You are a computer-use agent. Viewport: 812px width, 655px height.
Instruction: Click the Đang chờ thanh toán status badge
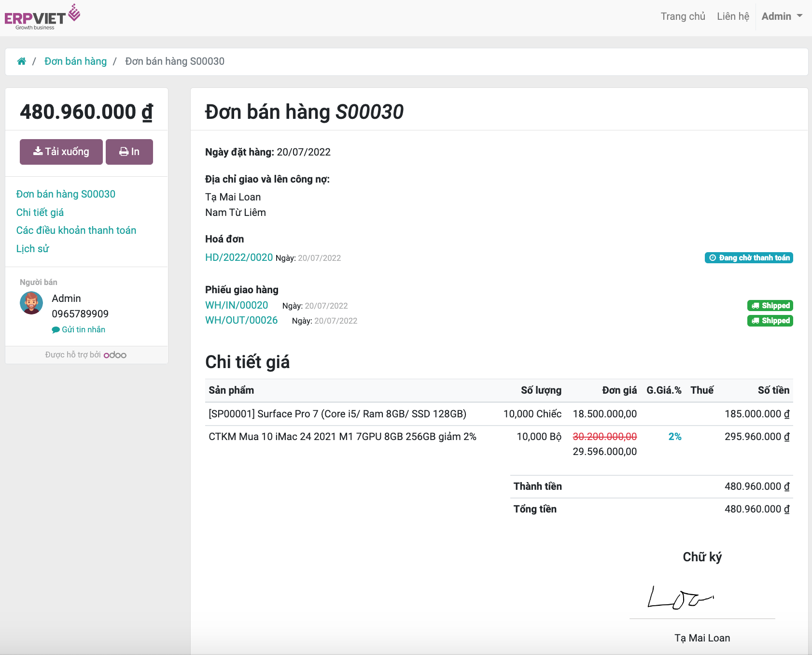pos(749,258)
